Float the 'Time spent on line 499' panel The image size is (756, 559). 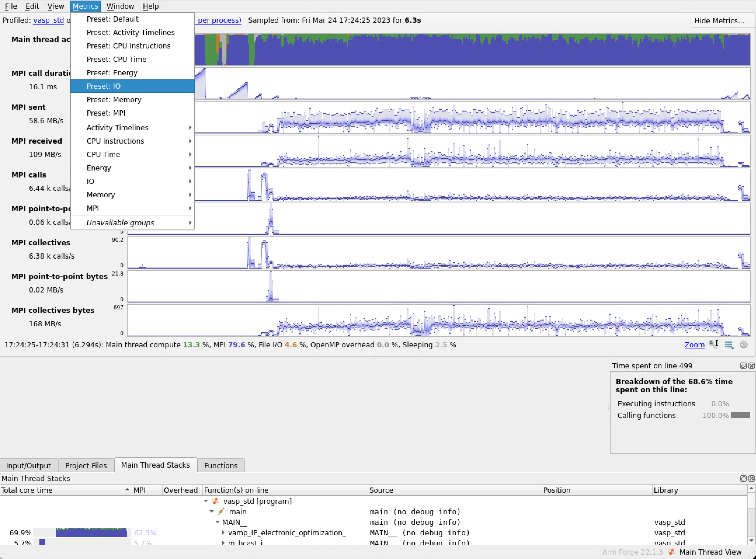(x=743, y=365)
